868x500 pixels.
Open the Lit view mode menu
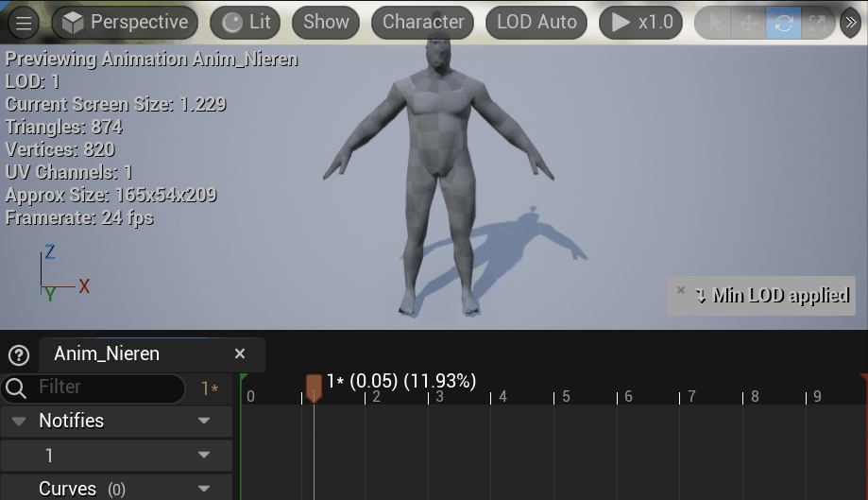click(x=246, y=23)
